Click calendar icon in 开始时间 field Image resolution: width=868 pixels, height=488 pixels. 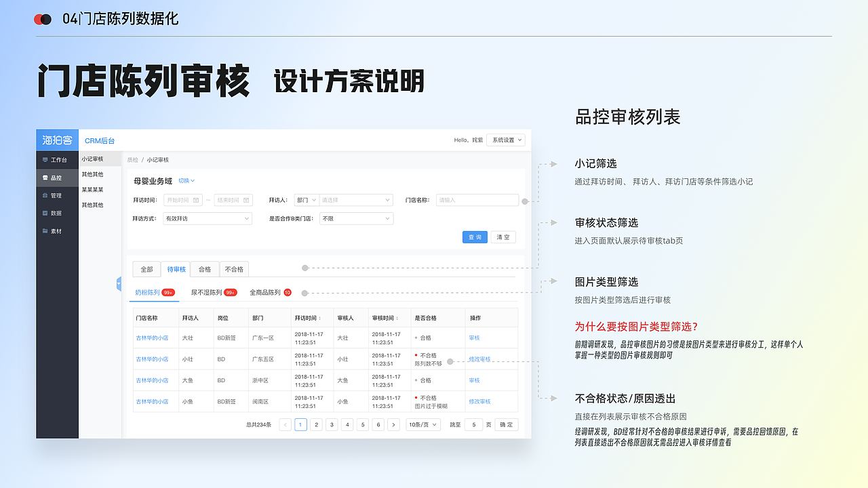196,200
